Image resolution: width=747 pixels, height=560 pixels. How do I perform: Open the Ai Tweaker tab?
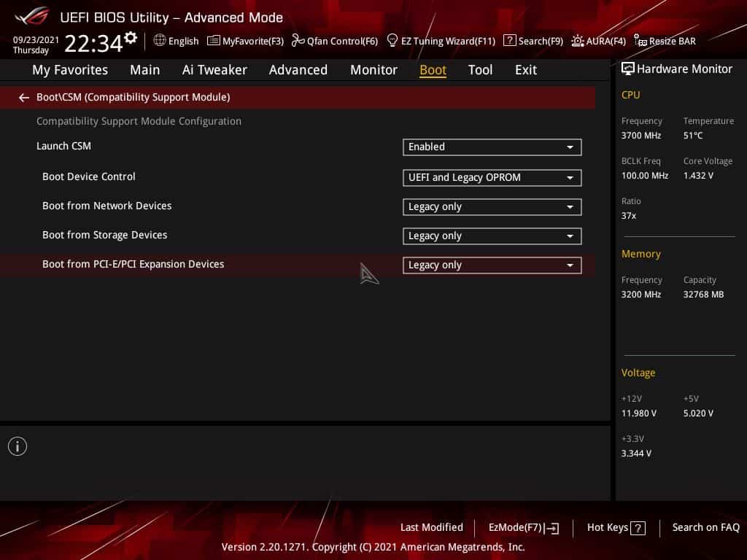pyautogui.click(x=214, y=70)
